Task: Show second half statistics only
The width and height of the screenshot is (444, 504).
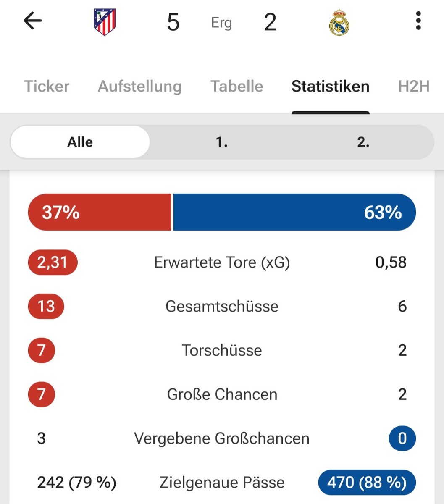Action: click(363, 142)
